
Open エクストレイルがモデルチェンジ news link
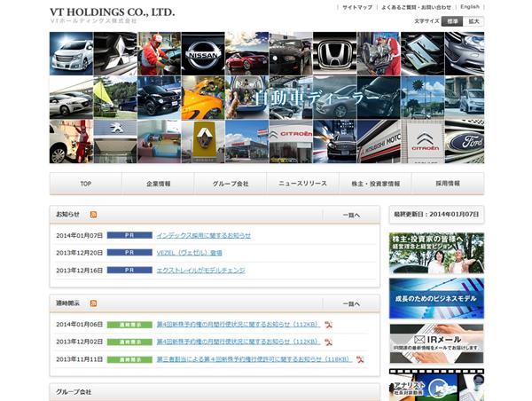[x=201, y=271]
